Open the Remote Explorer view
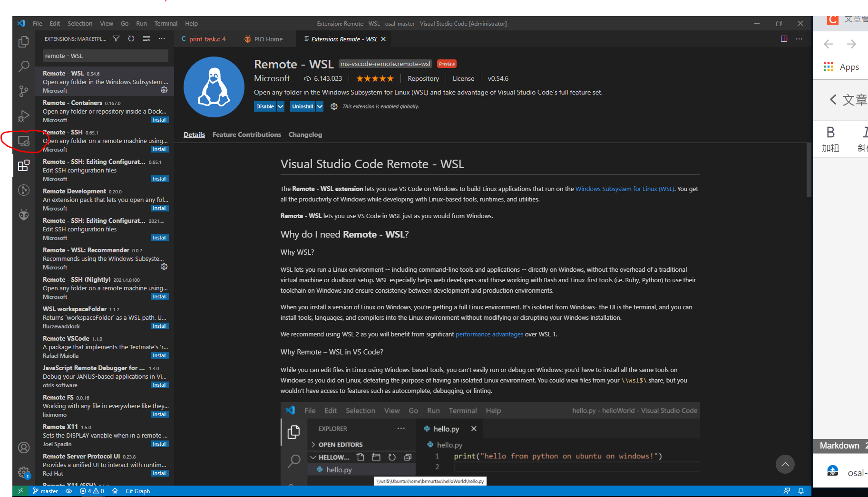This screenshot has height=497, width=868. point(23,141)
